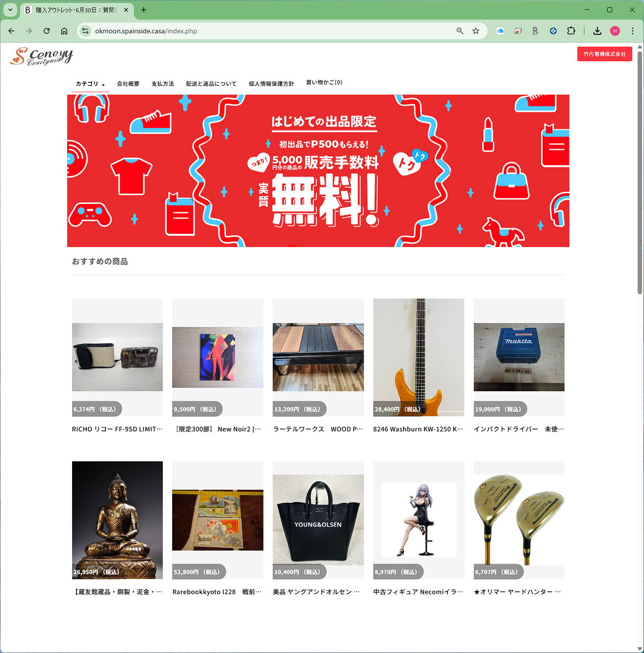Image resolution: width=644 pixels, height=653 pixels.
Task: Bookmark this page with star icon
Action: (476, 31)
